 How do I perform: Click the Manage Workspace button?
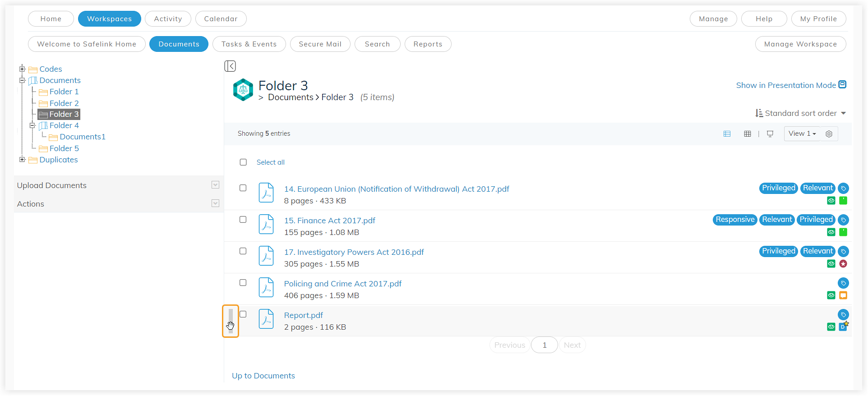pyautogui.click(x=800, y=44)
